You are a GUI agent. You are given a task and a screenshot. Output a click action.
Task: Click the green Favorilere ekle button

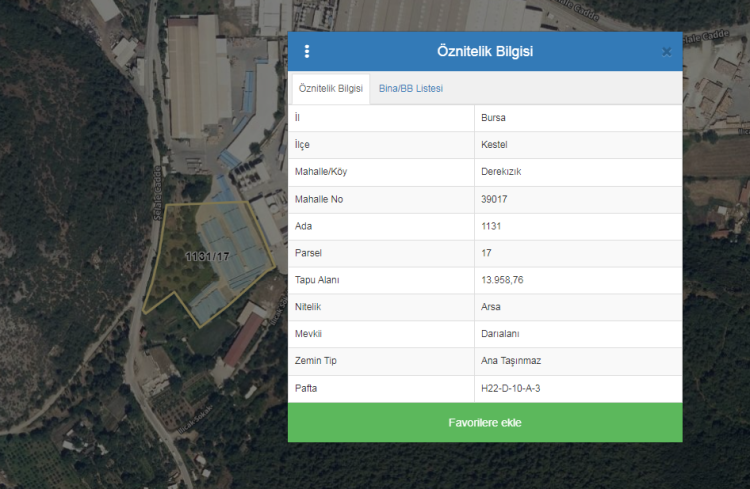485,423
